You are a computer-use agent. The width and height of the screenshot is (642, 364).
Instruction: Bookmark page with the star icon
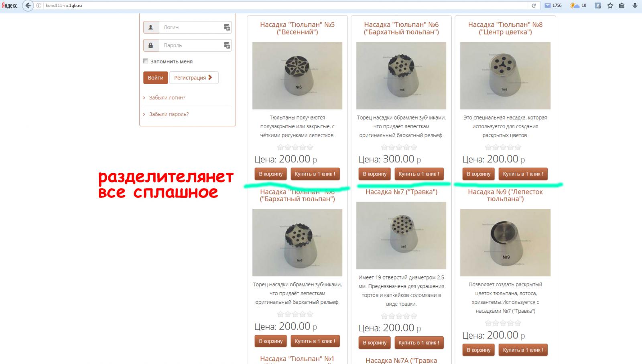[610, 6]
